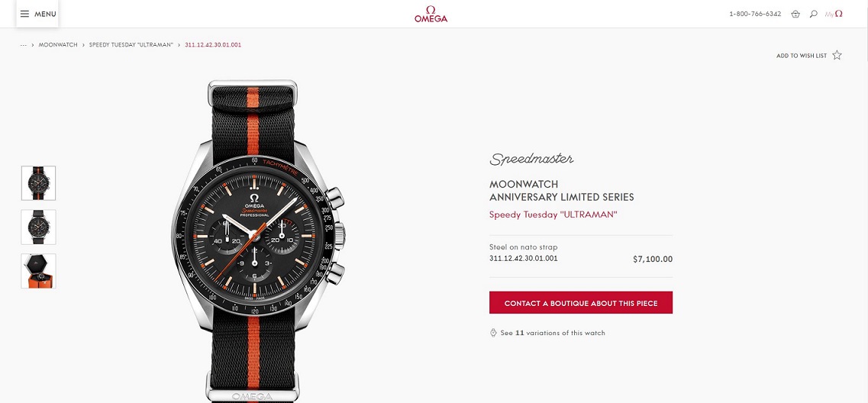Click the OMEGA logo at top center
868x403 pixels.
[431, 14]
